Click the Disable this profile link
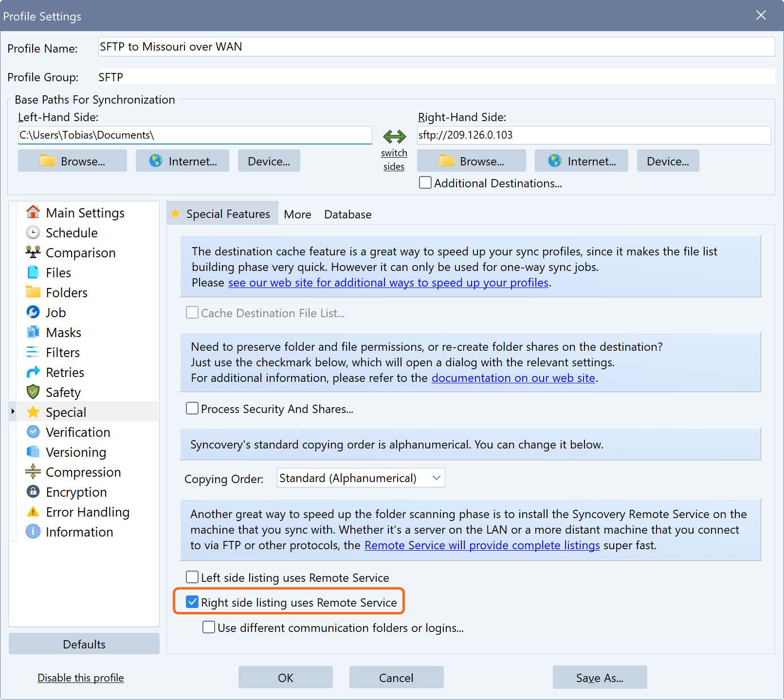 pos(81,678)
